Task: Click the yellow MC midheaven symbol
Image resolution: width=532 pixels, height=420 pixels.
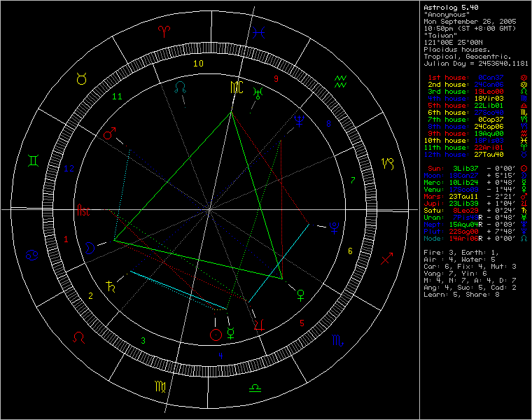Action: coord(234,87)
